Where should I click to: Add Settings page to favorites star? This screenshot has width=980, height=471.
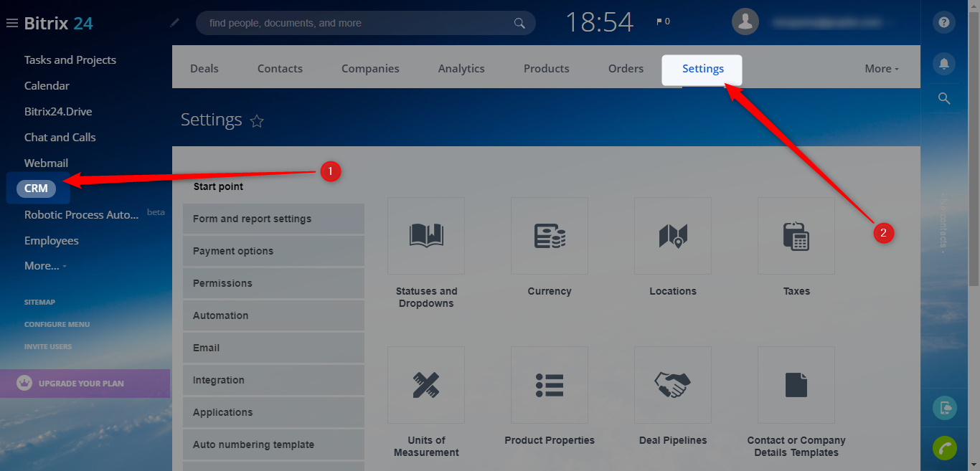point(257,121)
